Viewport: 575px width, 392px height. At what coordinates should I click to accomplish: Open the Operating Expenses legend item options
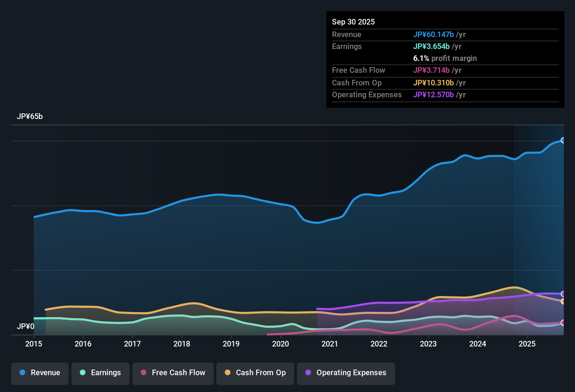tap(346, 373)
